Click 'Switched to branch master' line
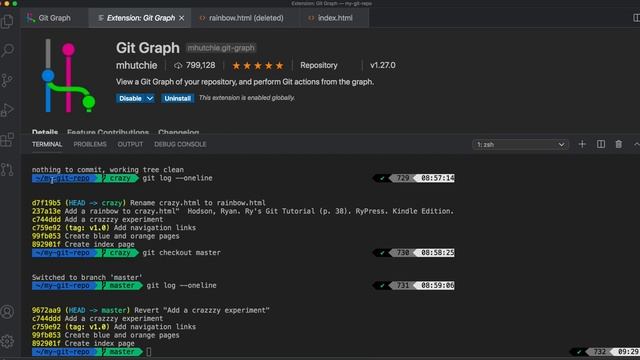The image size is (640, 360). tap(87, 277)
